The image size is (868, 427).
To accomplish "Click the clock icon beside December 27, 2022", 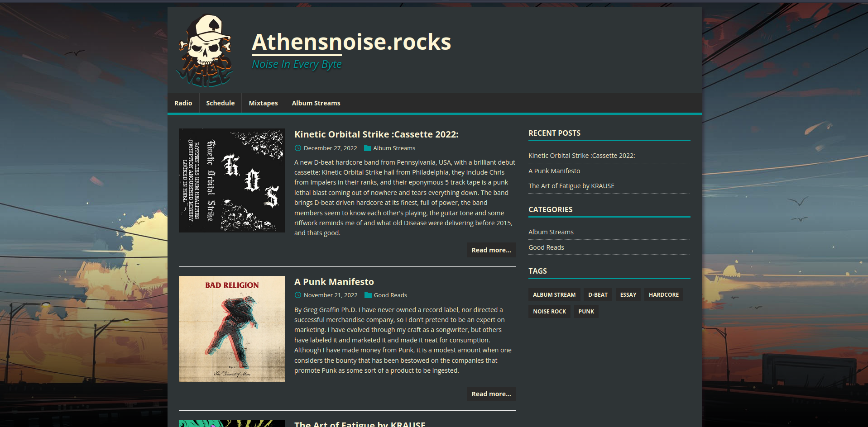I will [298, 148].
